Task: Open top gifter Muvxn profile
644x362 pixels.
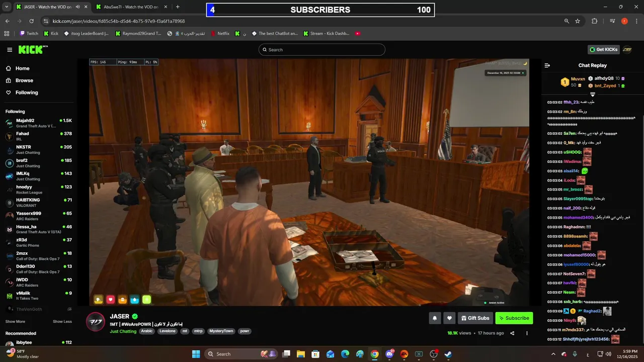Action: 578,79
